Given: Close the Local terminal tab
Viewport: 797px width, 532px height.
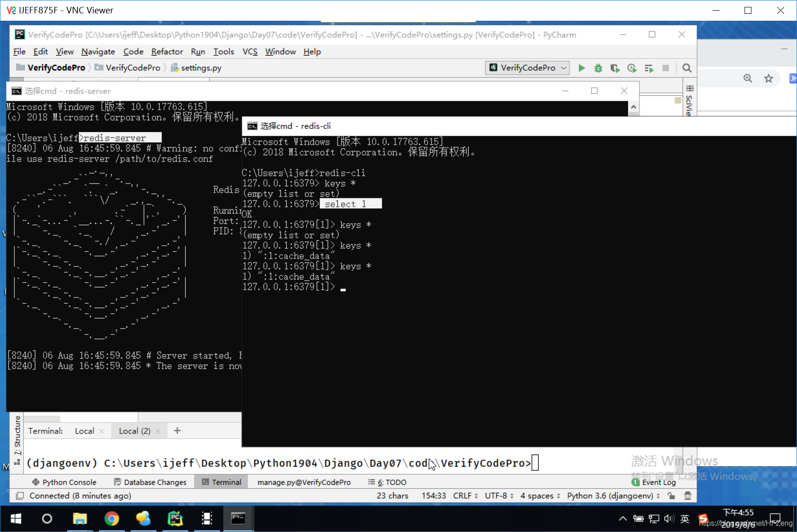Looking at the screenshot, I should click(x=101, y=431).
